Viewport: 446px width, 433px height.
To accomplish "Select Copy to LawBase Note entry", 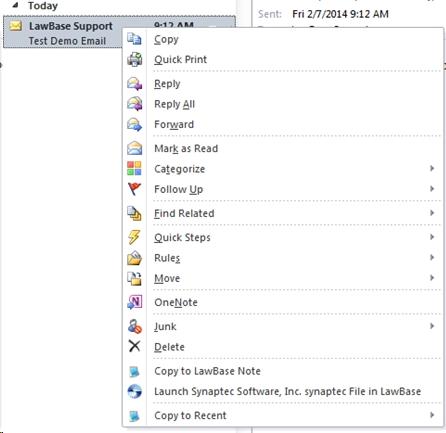I will click(x=283, y=371).
